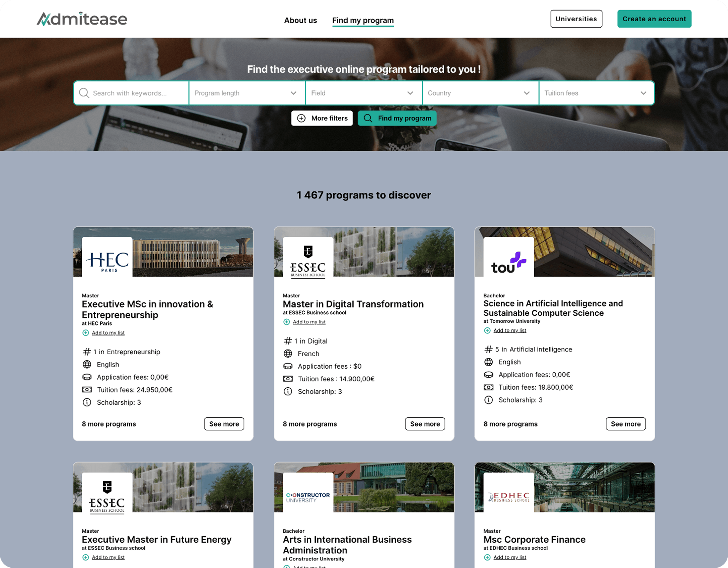Viewport: 728px width, 568px height.
Task: Click the hash icon for 5 in Artificial intelligence
Action: 489,349
